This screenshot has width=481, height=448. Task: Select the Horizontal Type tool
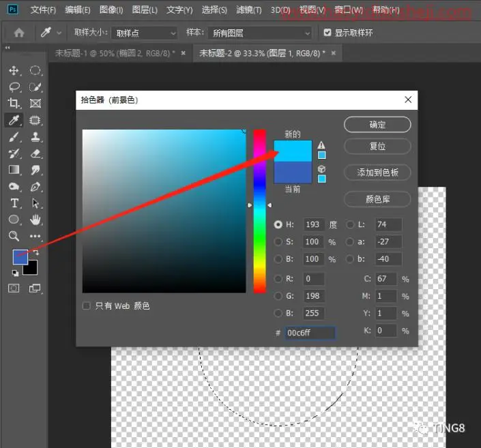(14, 203)
